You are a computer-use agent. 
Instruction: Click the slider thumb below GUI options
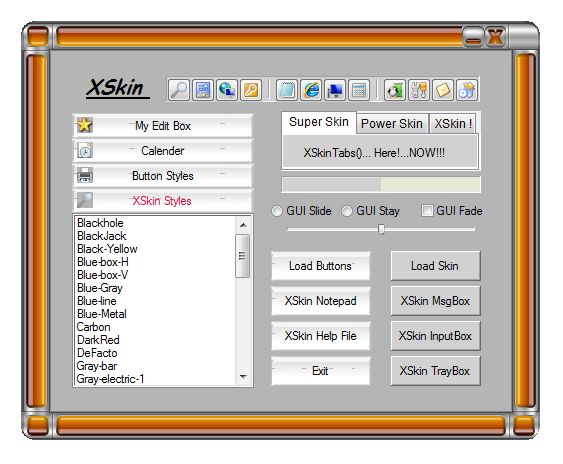point(381,229)
